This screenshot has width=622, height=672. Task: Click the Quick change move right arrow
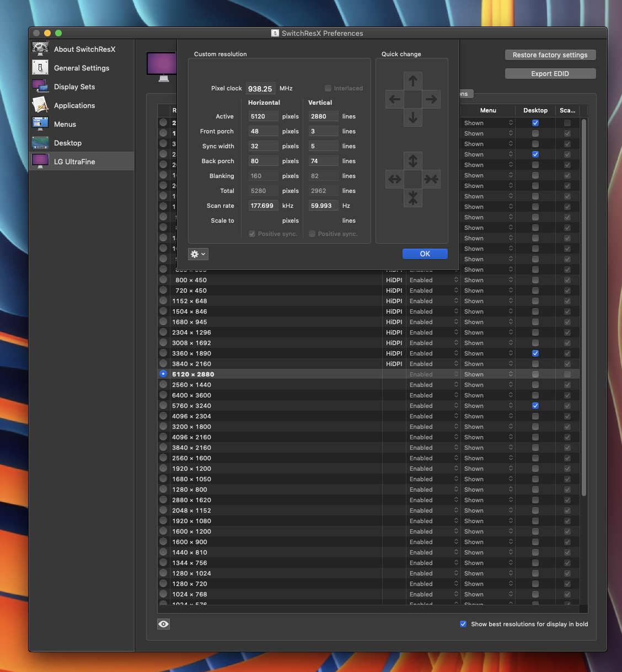tap(431, 99)
